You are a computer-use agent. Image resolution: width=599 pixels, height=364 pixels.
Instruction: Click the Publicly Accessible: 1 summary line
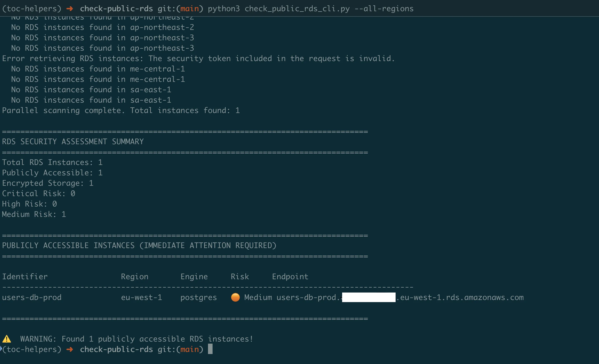[52, 173]
